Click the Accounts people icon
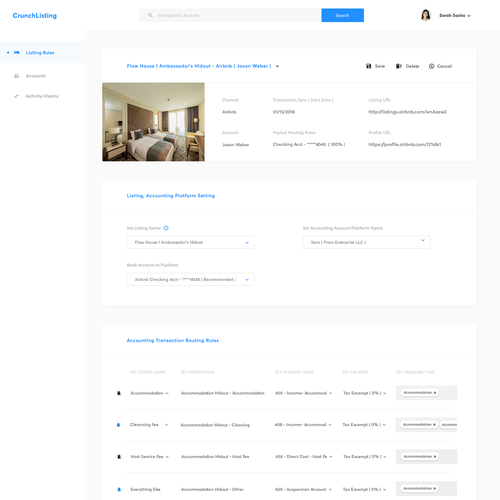Screen dimensions: 500x500 click(17, 76)
